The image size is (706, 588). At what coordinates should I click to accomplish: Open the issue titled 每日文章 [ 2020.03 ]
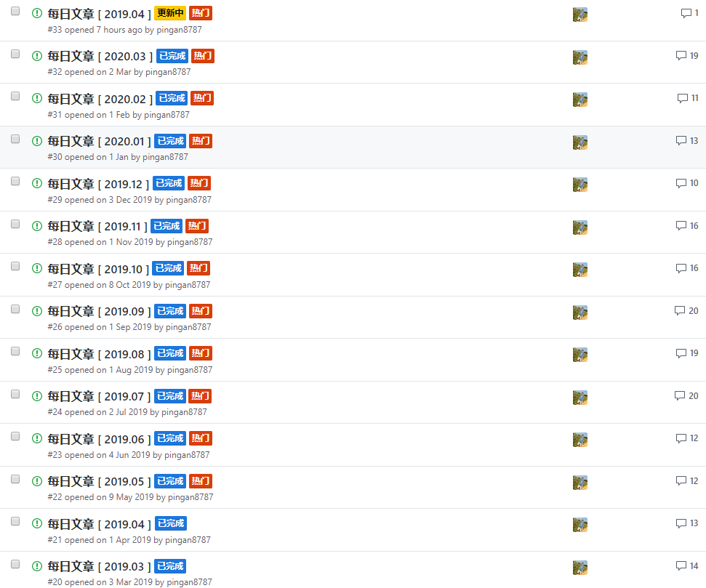(x=100, y=56)
